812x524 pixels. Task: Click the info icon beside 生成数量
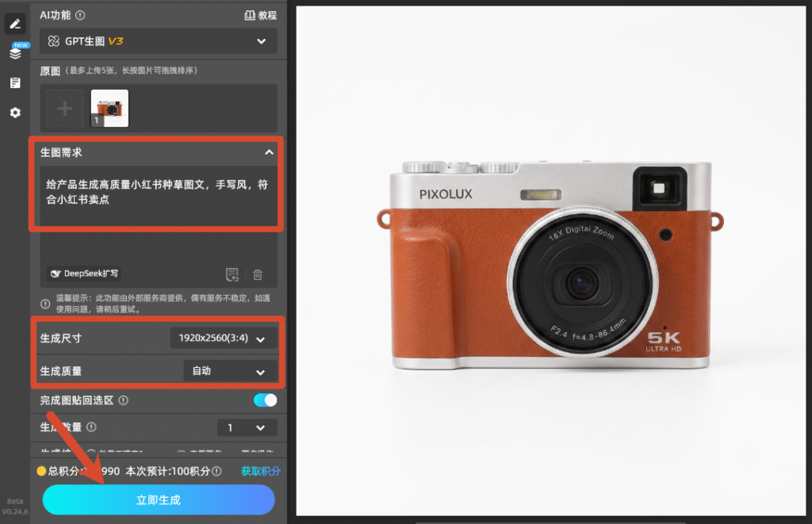click(91, 427)
